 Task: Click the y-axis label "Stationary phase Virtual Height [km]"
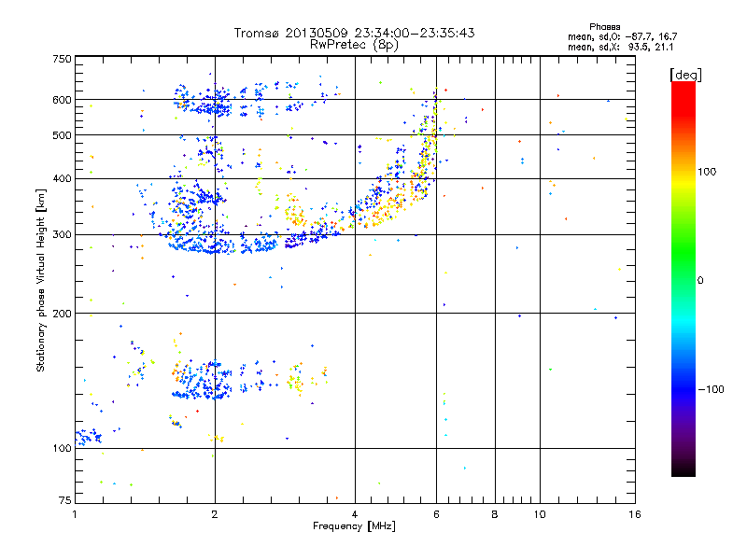[40, 281]
